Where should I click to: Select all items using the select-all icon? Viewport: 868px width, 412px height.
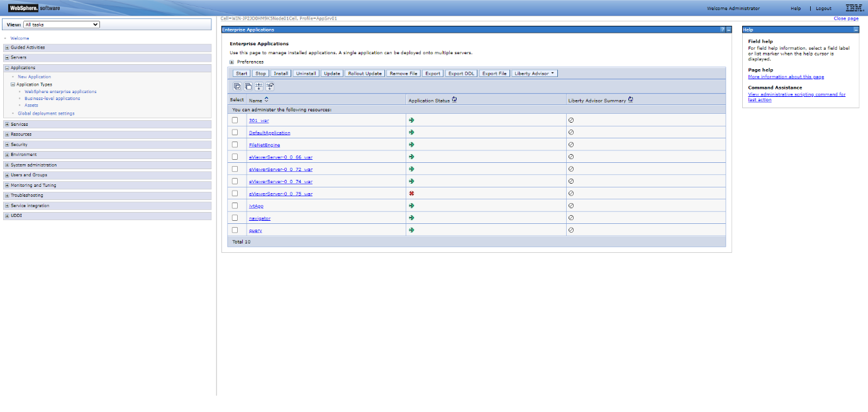coord(238,86)
